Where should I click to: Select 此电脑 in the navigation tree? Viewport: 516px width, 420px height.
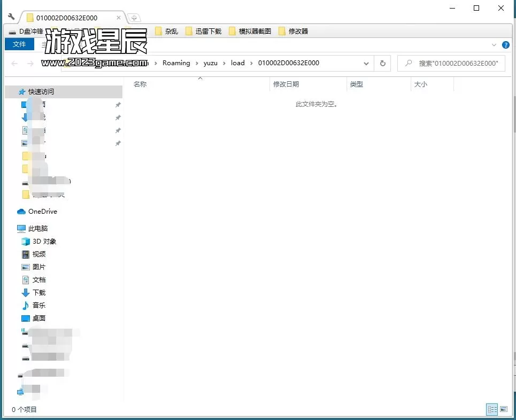(37, 229)
